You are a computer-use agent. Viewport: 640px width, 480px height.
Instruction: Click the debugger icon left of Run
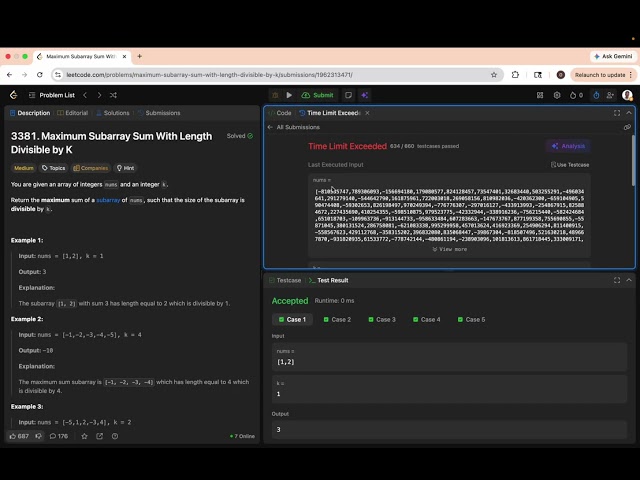click(275, 95)
